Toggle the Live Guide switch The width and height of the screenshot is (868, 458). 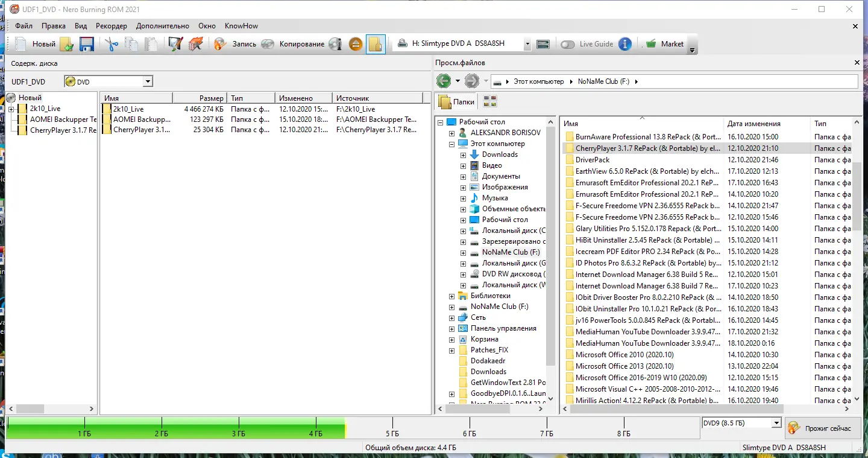pyautogui.click(x=568, y=44)
